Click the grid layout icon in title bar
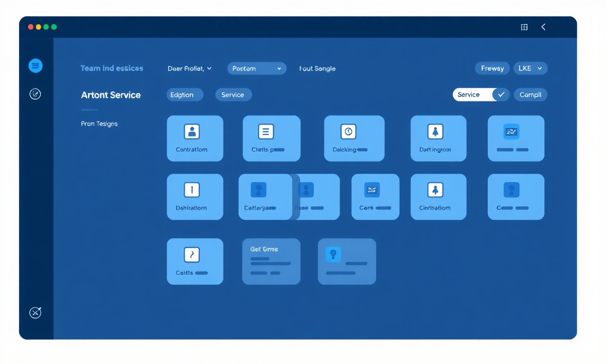 coord(524,27)
